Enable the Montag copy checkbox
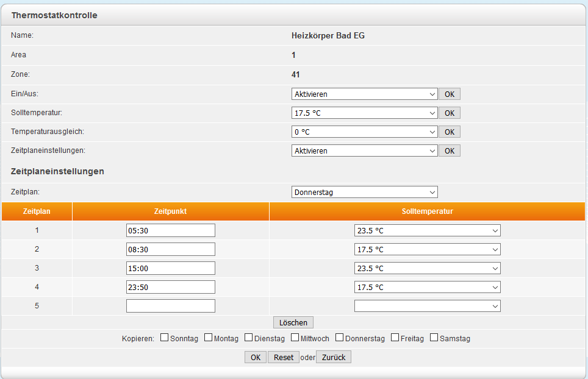The image size is (588, 379). point(208,338)
